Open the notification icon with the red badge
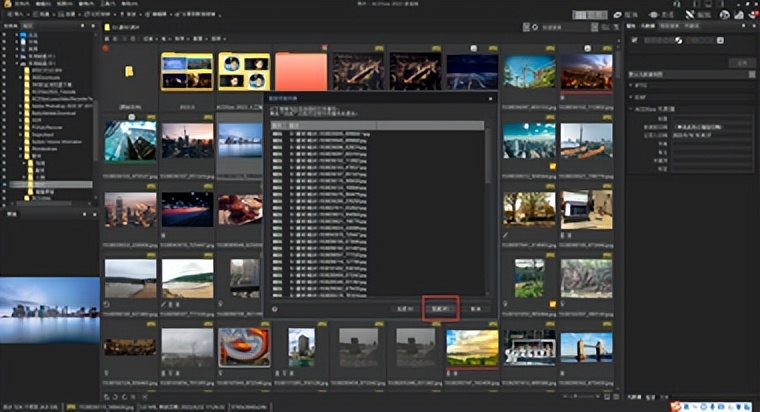 tap(754, 15)
